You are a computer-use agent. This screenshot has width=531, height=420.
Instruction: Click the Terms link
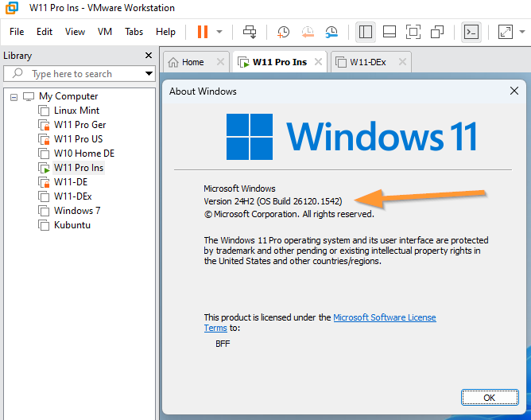(x=215, y=329)
